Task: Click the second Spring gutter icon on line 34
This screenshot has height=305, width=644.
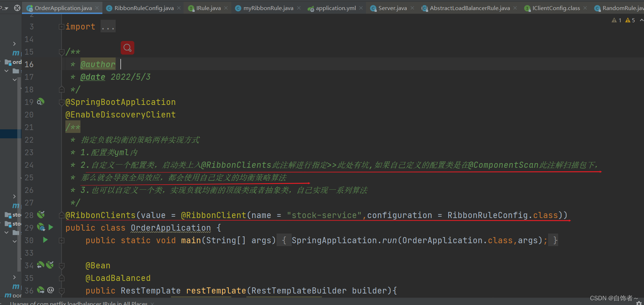Action: point(50,265)
